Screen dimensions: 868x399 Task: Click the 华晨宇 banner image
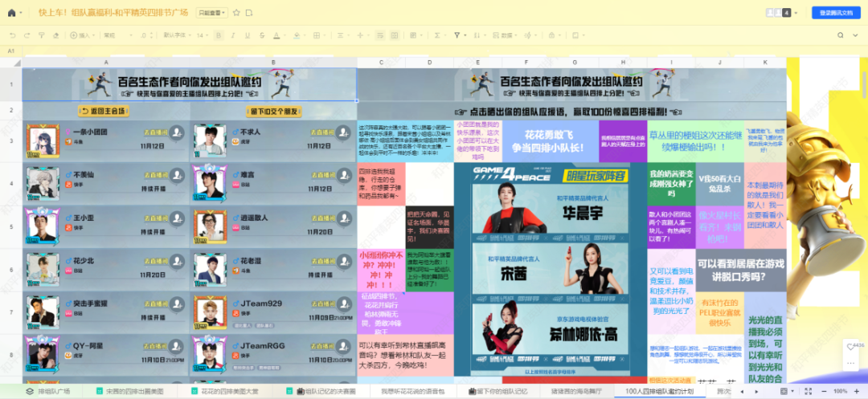tap(551, 210)
